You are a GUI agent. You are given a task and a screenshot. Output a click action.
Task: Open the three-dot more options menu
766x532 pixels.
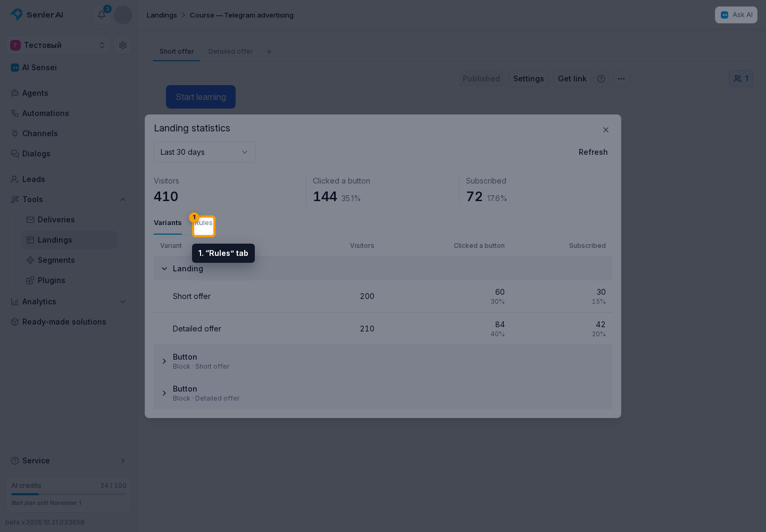point(621,79)
